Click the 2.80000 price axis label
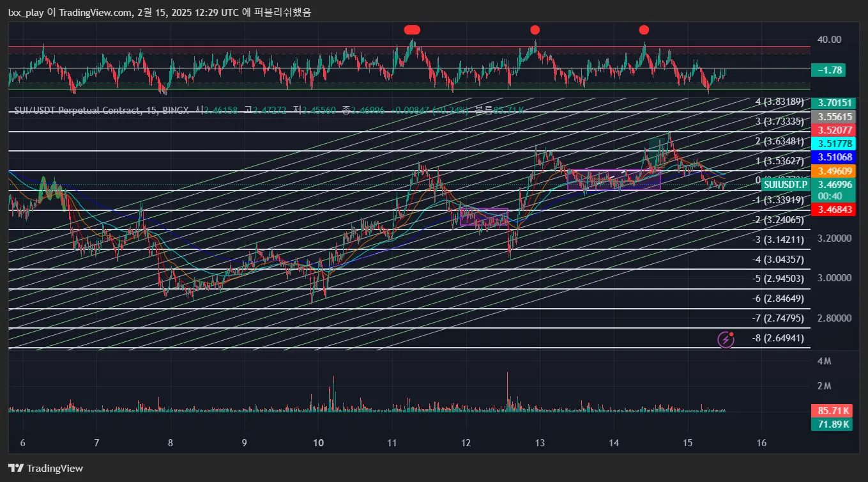Screen dimensions: 868x482 coord(834,318)
